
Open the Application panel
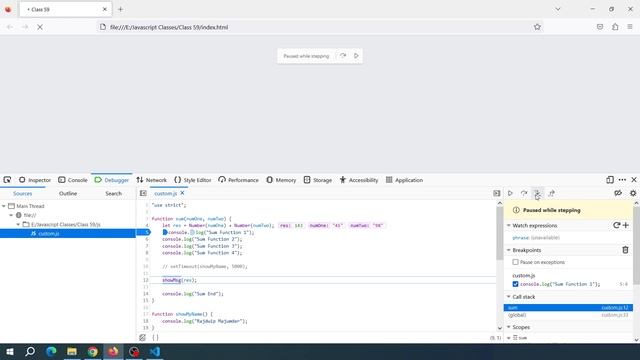tap(404, 180)
